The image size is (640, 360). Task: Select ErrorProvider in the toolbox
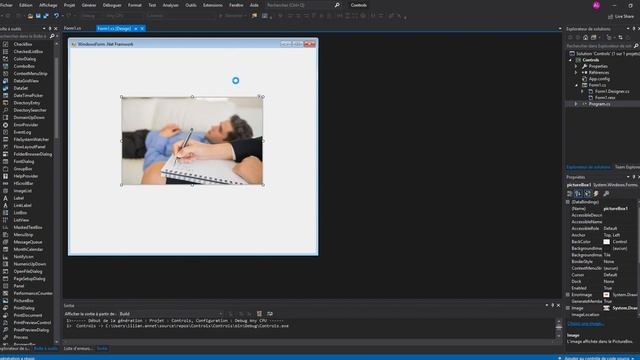[26, 125]
